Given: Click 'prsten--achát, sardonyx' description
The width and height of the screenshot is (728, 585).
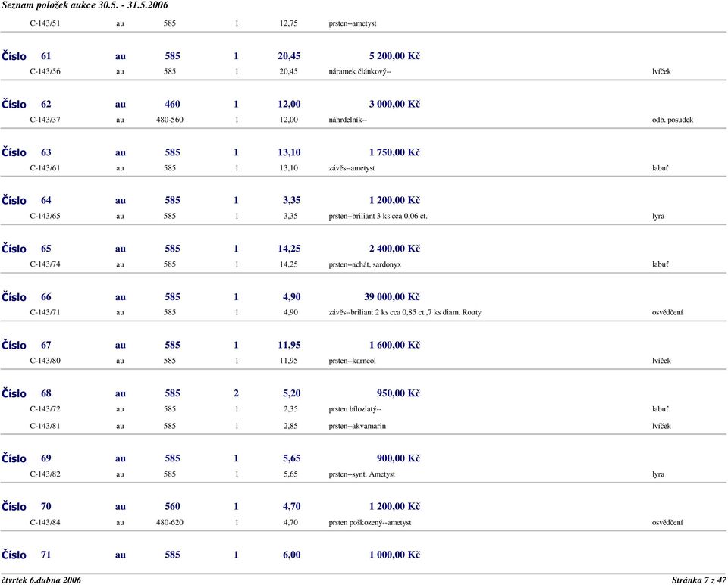Looking at the screenshot, I should click(x=365, y=264).
